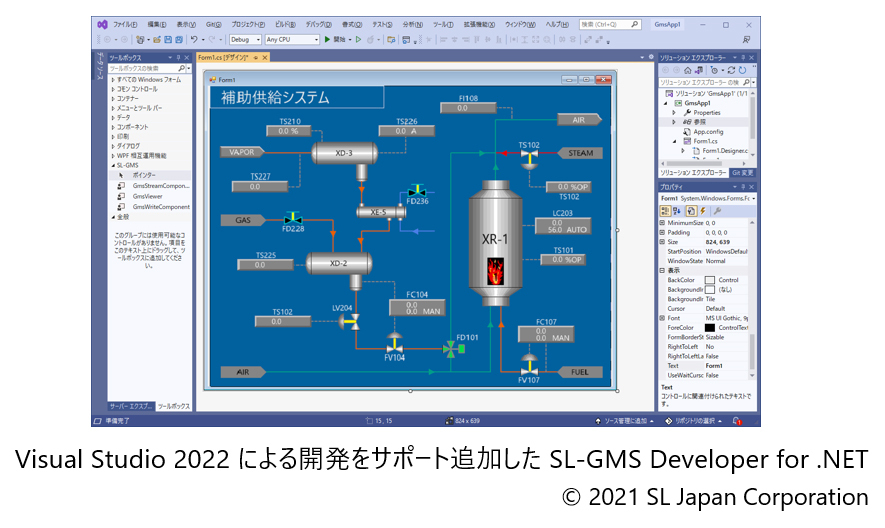Click the search box 検索 (Ctrl+Q)
The width and height of the screenshot is (885, 528).
610,24
